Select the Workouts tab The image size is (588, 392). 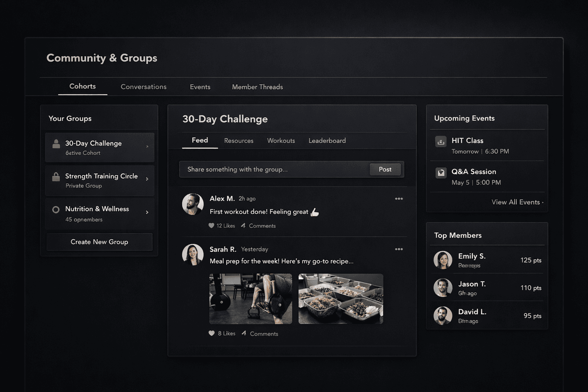coord(281,140)
